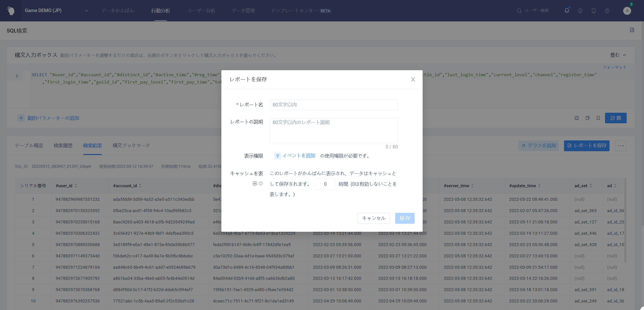Close the レポートを保存 dialog
This screenshot has height=310, width=644.
click(413, 80)
